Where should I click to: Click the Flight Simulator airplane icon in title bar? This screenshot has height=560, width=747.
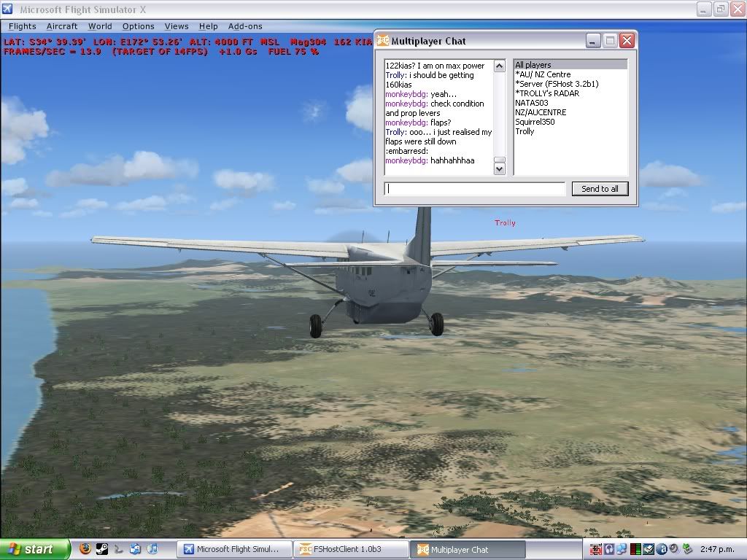[x=9, y=9]
